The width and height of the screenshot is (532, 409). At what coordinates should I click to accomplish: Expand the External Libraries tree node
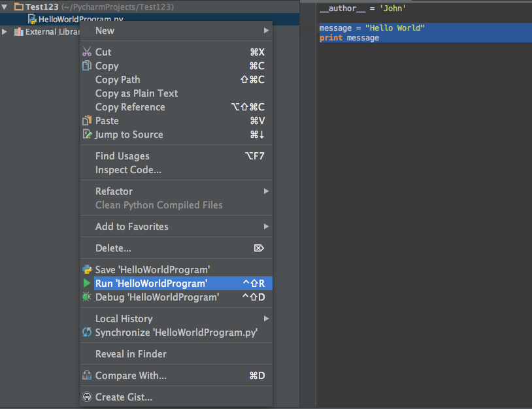pyautogui.click(x=5, y=31)
